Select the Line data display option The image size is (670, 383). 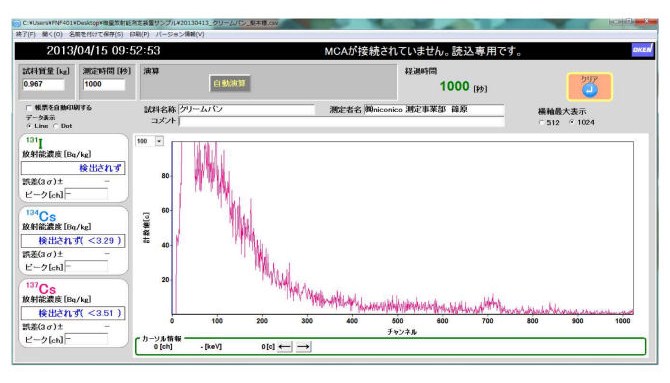pyautogui.click(x=29, y=126)
